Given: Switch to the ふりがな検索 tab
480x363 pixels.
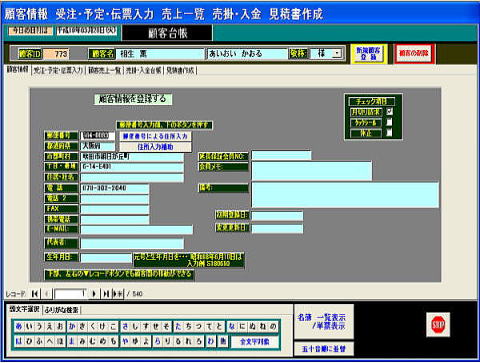Looking at the screenshot, I should (x=61, y=310).
